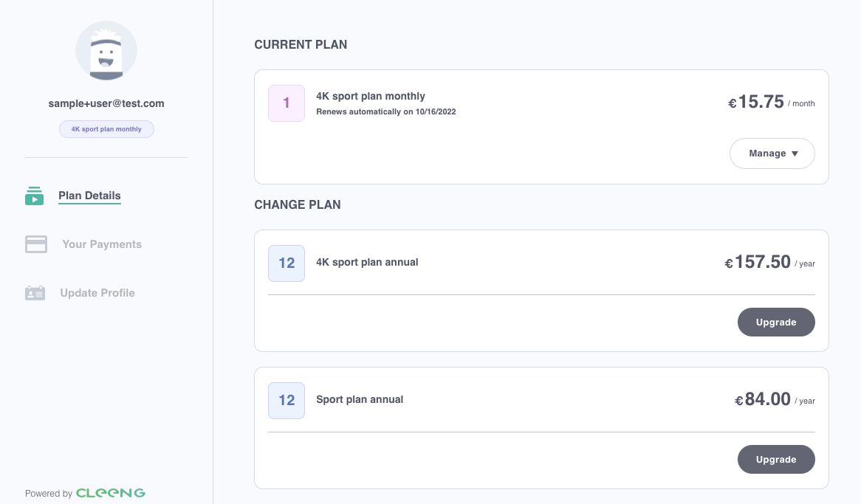The width and height of the screenshot is (861, 504).
Task: Click the Cleeng logo
Action: [110, 493]
